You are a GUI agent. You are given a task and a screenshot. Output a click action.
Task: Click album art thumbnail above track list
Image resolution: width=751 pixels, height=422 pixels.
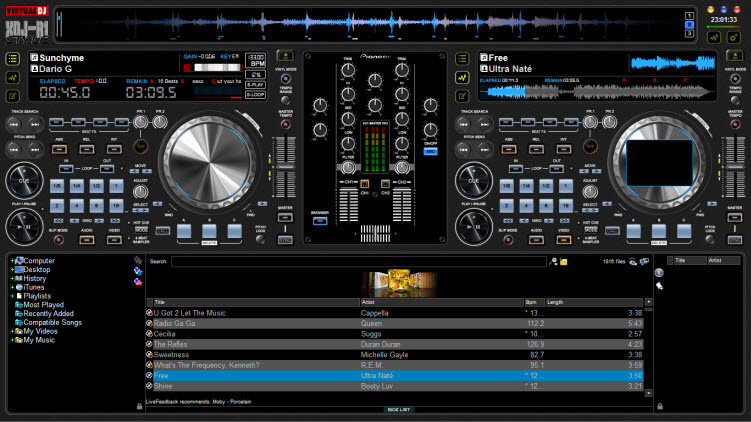coord(399,283)
